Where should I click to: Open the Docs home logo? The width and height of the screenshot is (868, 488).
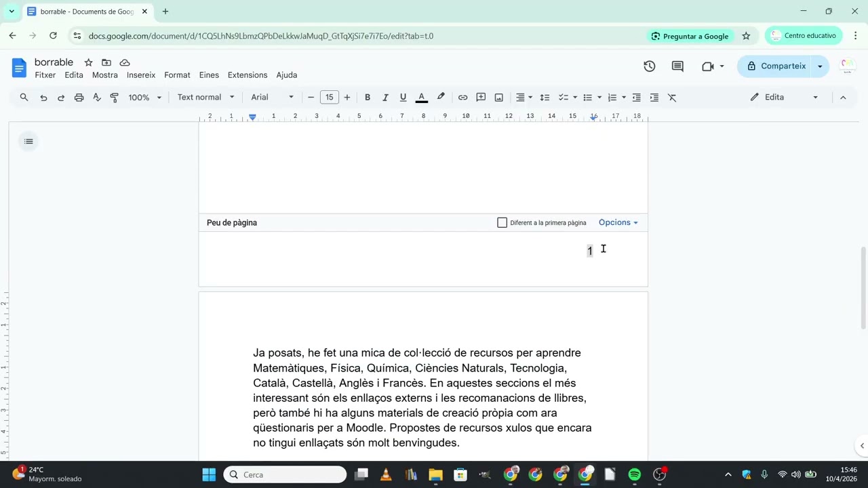(19, 67)
